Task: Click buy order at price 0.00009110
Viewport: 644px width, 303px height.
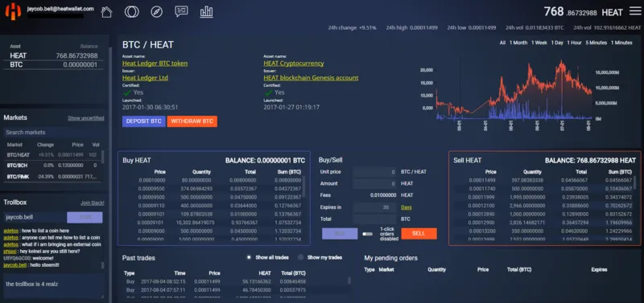Action: (213, 206)
